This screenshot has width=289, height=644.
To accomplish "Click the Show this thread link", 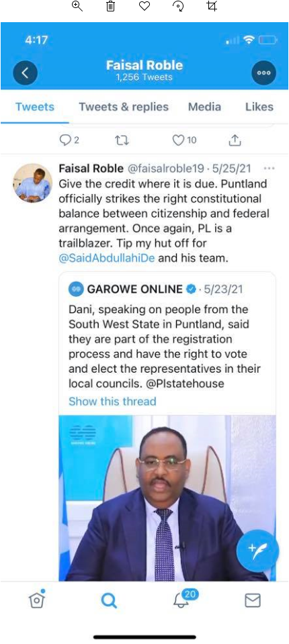I will (112, 401).
